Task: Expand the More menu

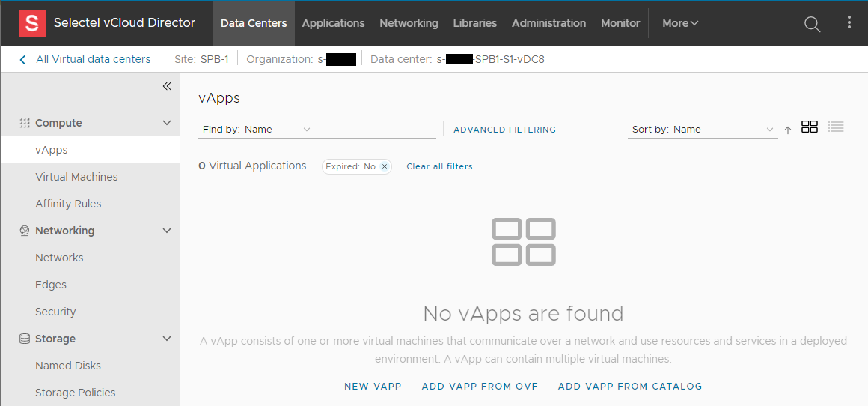Action: 680,23
